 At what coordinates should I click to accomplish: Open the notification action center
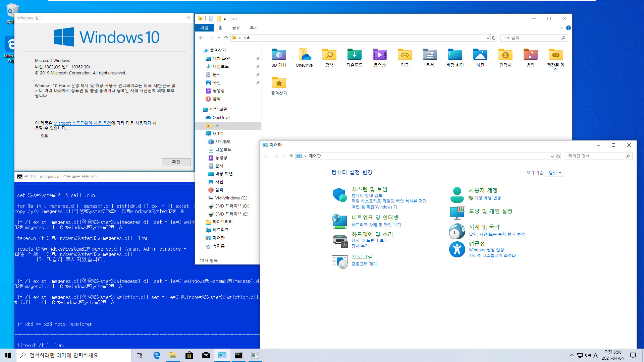pos(633,355)
